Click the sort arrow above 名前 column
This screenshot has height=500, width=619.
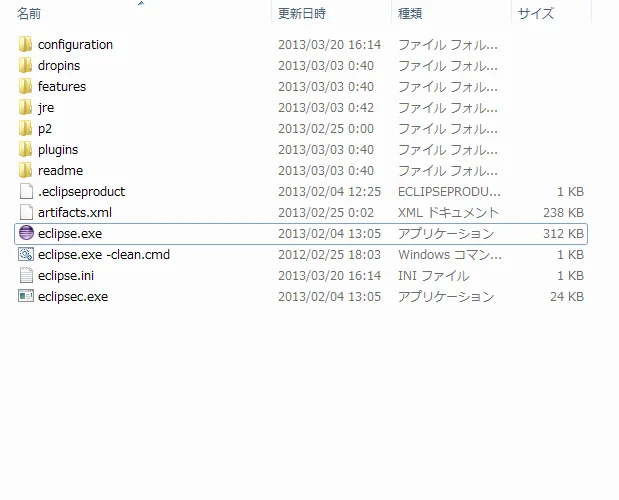coord(141,3)
